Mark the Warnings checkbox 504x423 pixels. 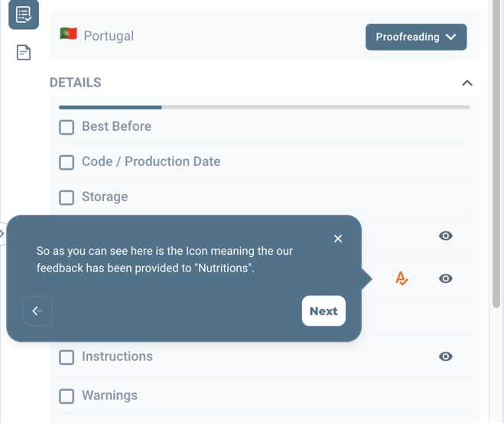tap(67, 396)
